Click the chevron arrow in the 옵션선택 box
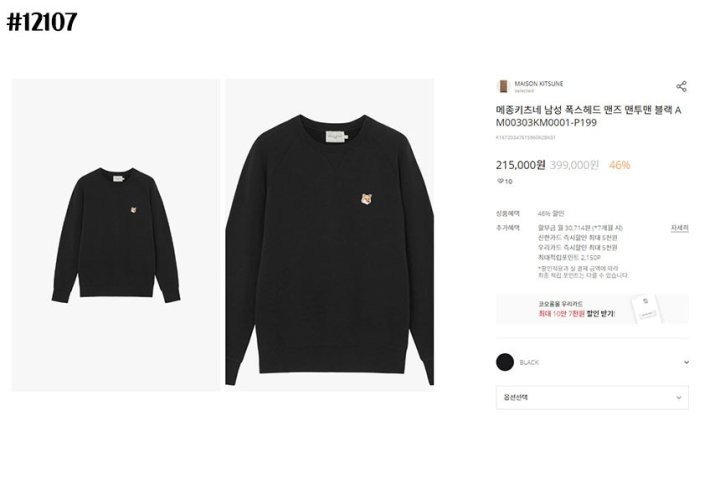 (x=679, y=398)
